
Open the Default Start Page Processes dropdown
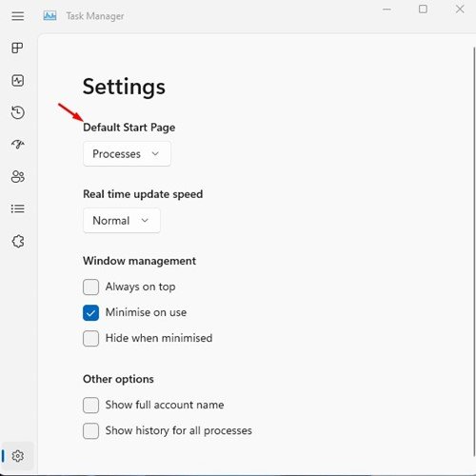[x=127, y=154]
